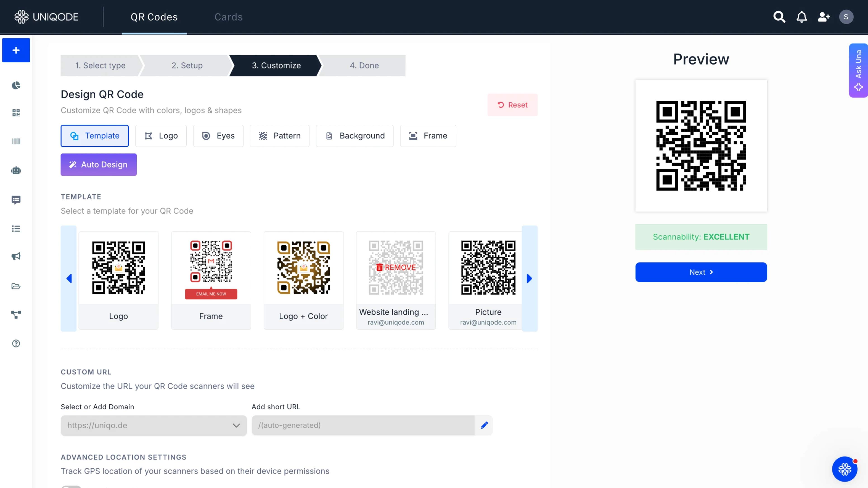Click the pencil edit short URL icon
The image size is (868, 488).
pyautogui.click(x=484, y=425)
